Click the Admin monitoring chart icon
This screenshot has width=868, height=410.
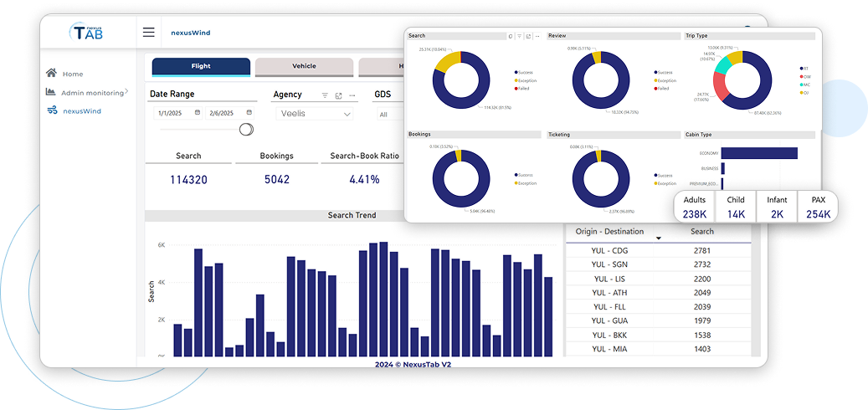52,92
